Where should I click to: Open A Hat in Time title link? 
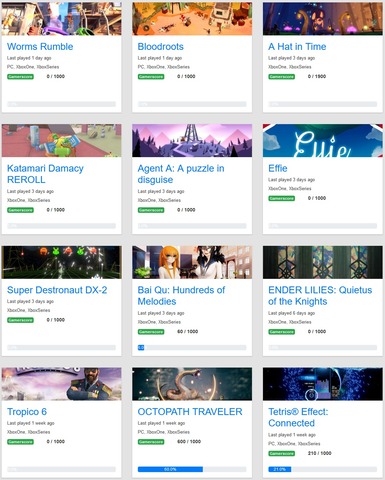(297, 47)
